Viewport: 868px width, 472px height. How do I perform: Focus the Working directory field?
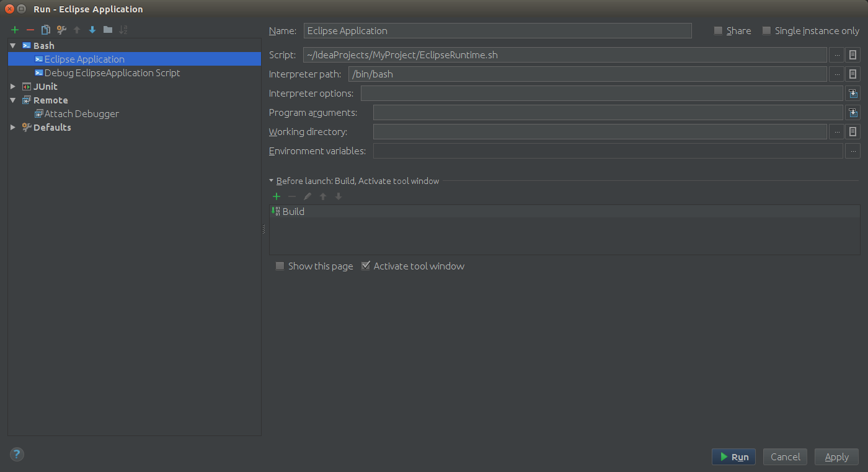coord(600,132)
